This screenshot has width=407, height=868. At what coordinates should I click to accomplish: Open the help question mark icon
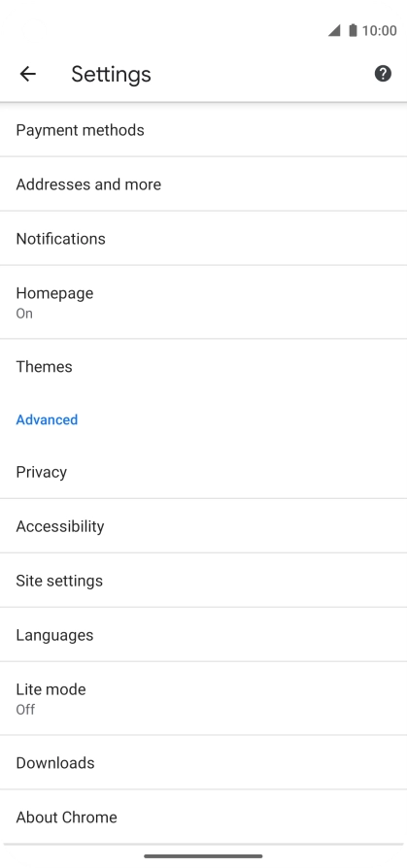point(383,74)
